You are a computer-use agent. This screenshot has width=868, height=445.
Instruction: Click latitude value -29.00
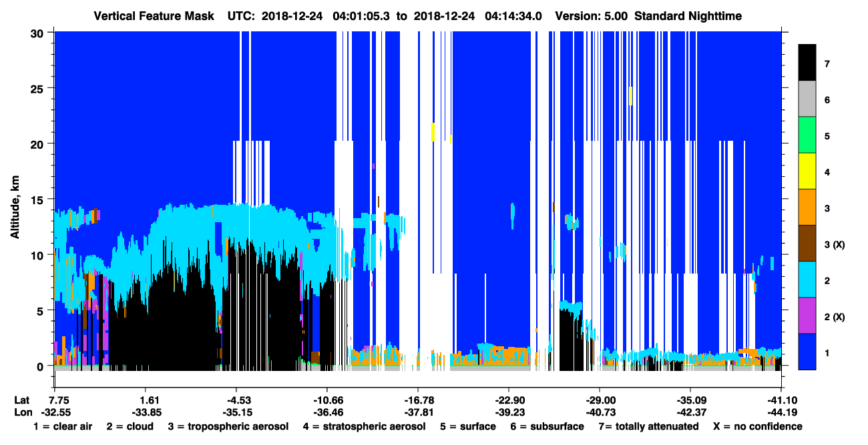pyautogui.click(x=600, y=400)
